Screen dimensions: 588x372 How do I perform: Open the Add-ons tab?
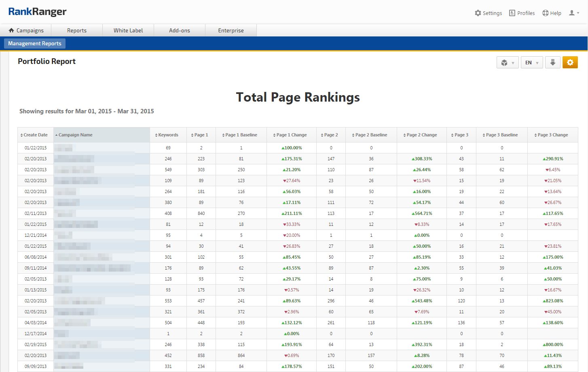[180, 30]
